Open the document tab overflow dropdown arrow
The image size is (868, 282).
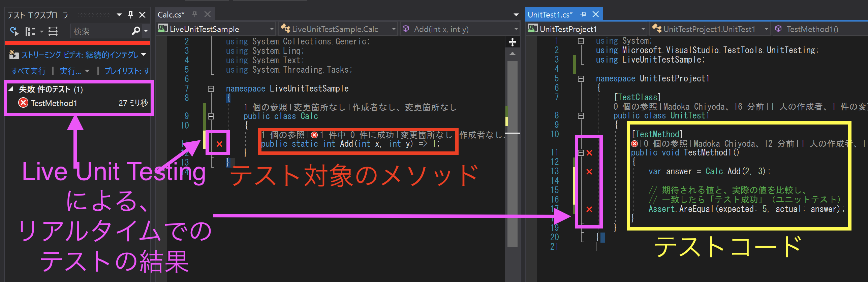(x=516, y=15)
